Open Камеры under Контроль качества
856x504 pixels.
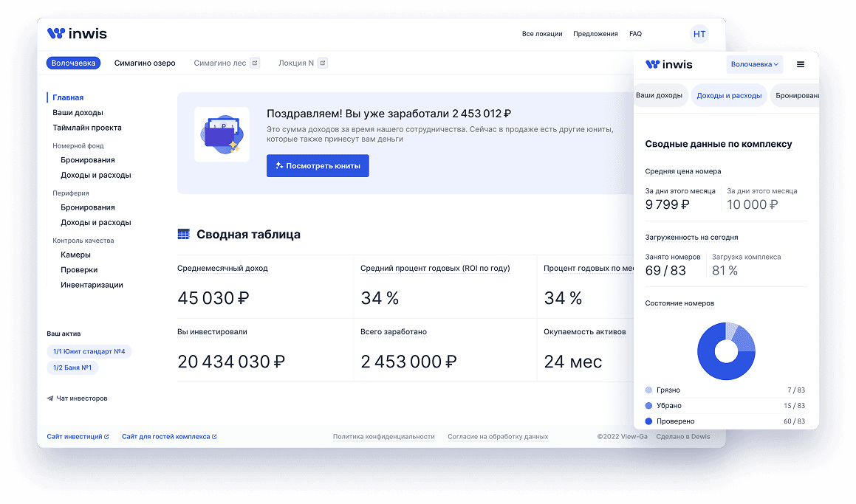coord(75,255)
